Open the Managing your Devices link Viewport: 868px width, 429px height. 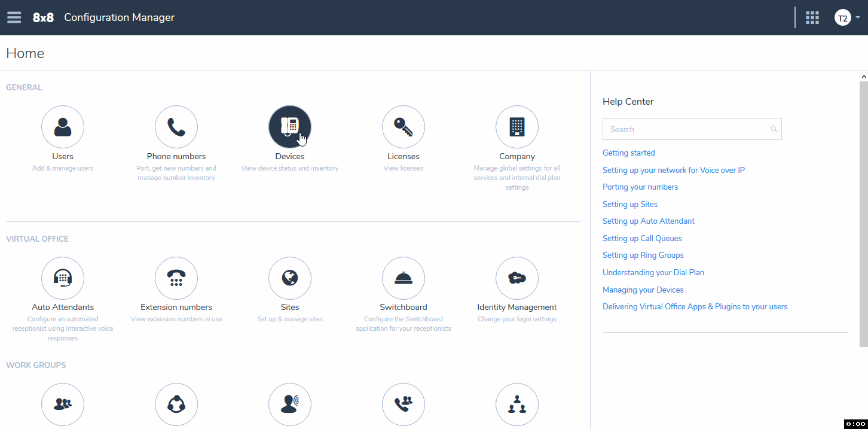pyautogui.click(x=643, y=290)
